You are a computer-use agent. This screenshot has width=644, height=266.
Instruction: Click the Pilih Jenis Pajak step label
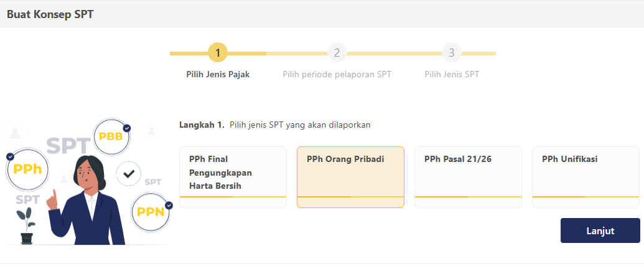point(218,74)
